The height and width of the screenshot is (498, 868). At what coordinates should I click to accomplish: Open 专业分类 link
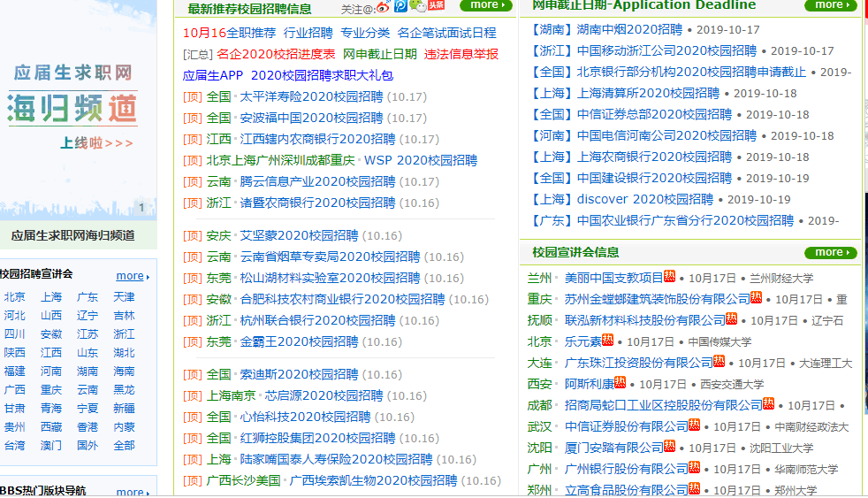365,34
